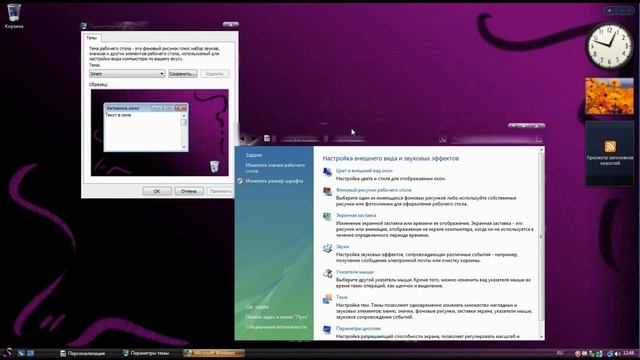
Task: Click the sounds icon in Personalization
Action: 327,248
